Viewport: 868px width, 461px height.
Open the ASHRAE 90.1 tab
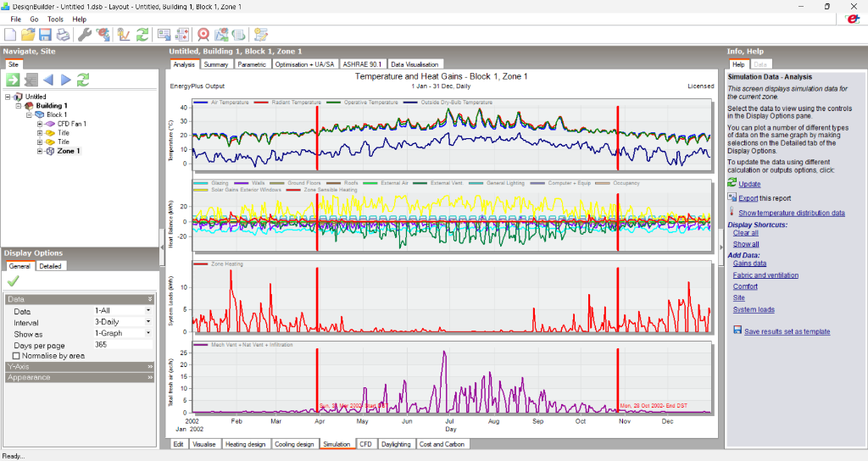pyautogui.click(x=362, y=64)
